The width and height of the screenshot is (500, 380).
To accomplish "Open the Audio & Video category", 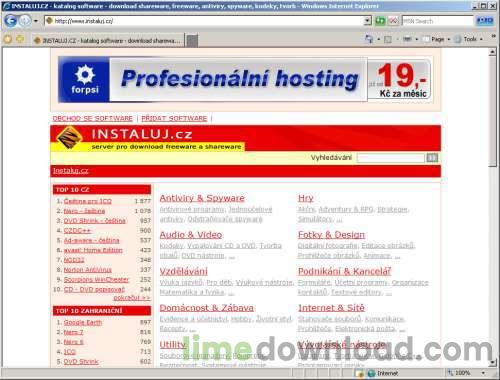I will coord(191,235).
